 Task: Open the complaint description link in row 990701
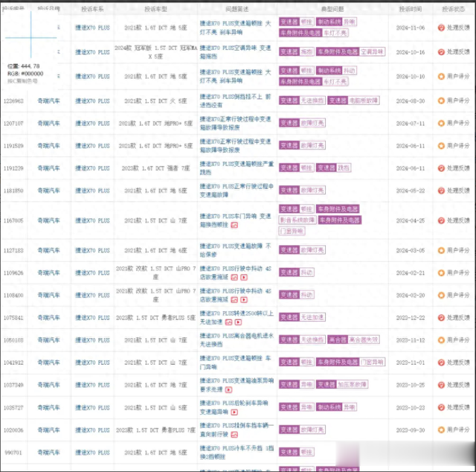click(x=237, y=453)
